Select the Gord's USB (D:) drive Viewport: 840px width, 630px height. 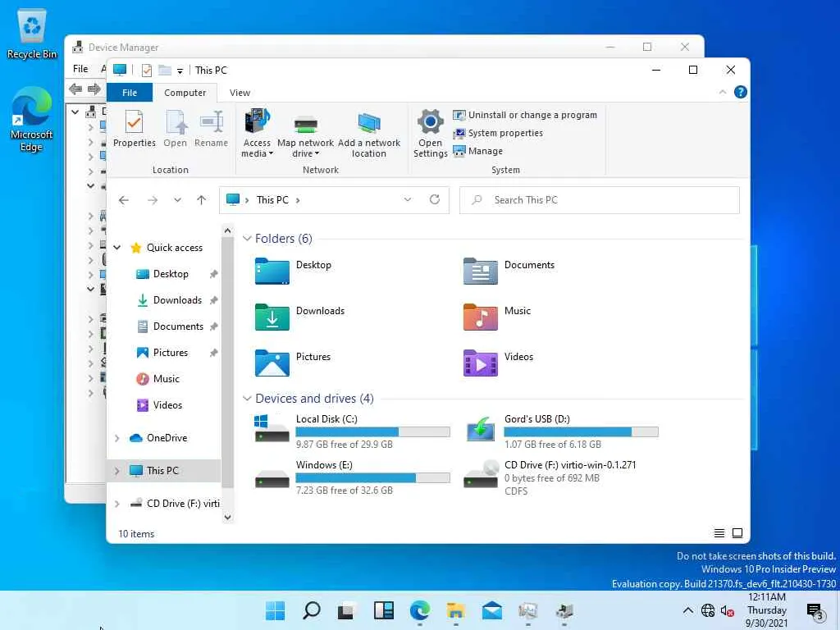pos(561,431)
